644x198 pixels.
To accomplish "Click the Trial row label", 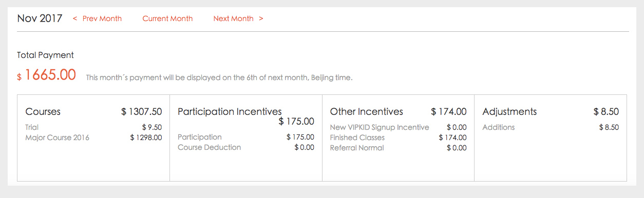I will (32, 127).
